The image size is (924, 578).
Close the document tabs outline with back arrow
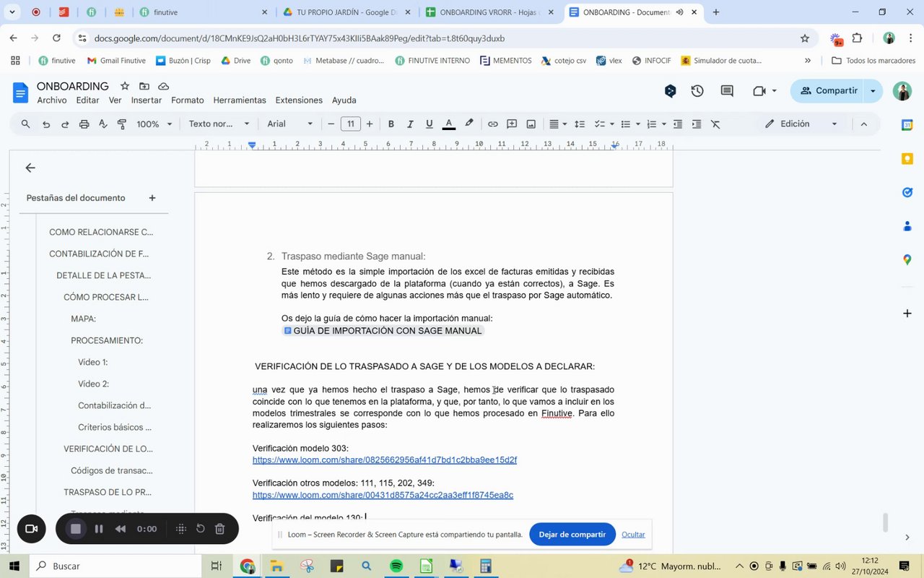[30, 168]
